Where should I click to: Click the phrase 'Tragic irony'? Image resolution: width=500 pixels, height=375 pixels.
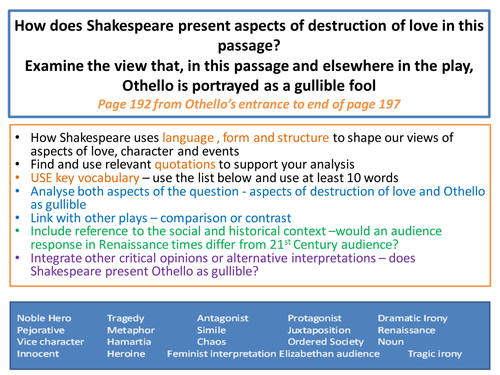click(x=435, y=354)
